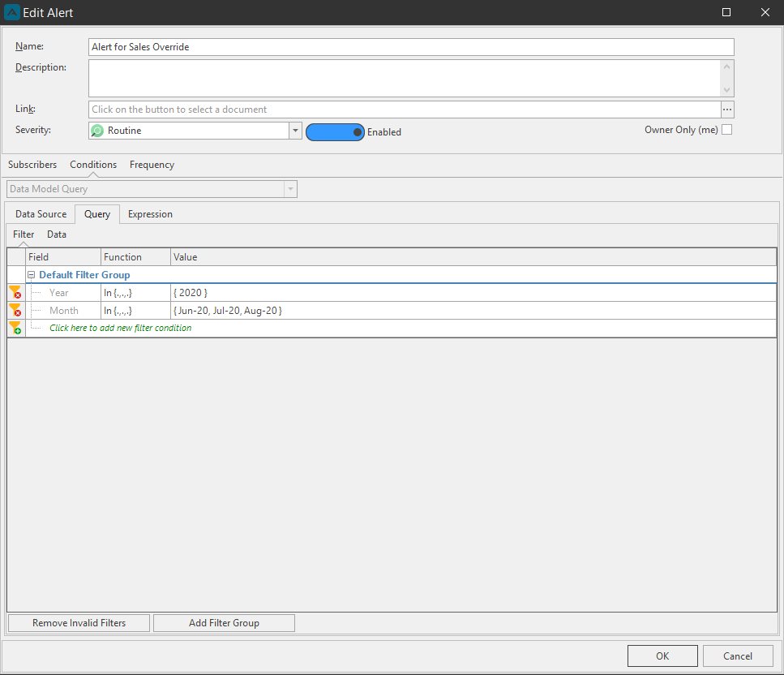Select the Month field cell
784x675 pixels.
coord(63,311)
